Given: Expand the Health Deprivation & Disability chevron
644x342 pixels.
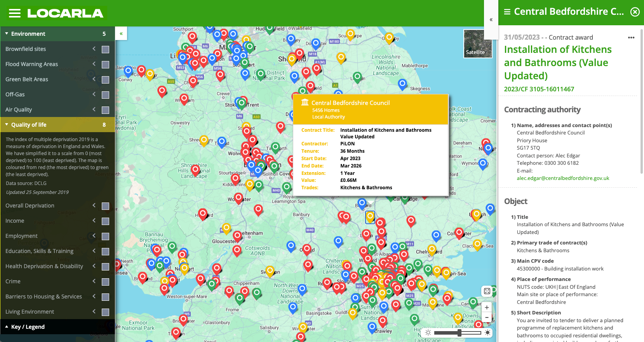Looking at the screenshot, I should tap(94, 266).
